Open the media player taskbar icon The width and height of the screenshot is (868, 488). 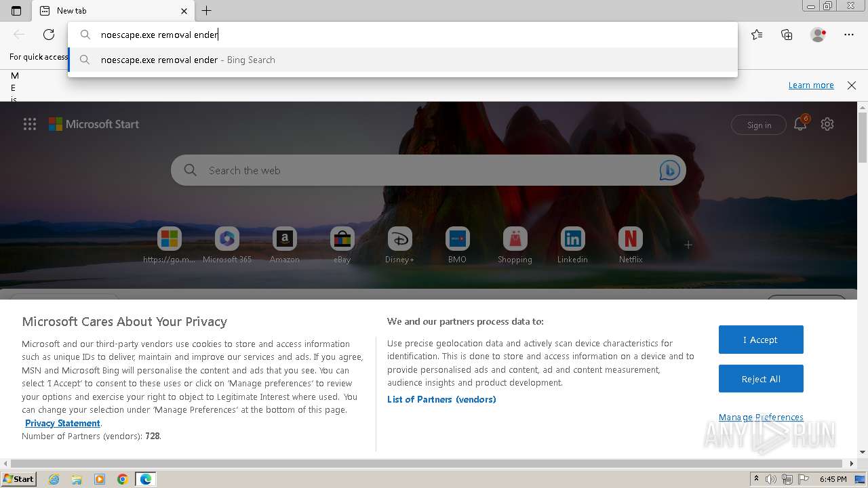[x=100, y=479]
